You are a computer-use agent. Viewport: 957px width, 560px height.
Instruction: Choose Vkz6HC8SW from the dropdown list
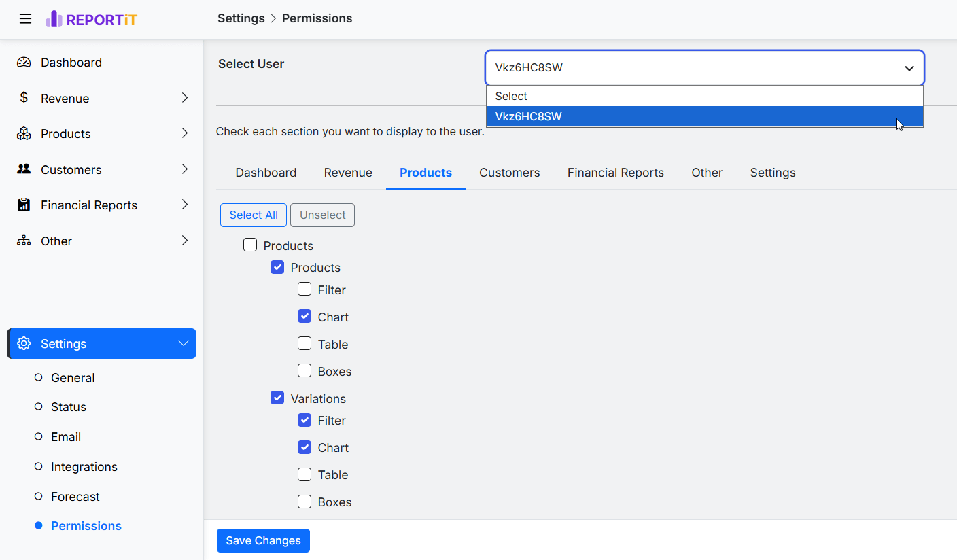pyautogui.click(x=705, y=116)
